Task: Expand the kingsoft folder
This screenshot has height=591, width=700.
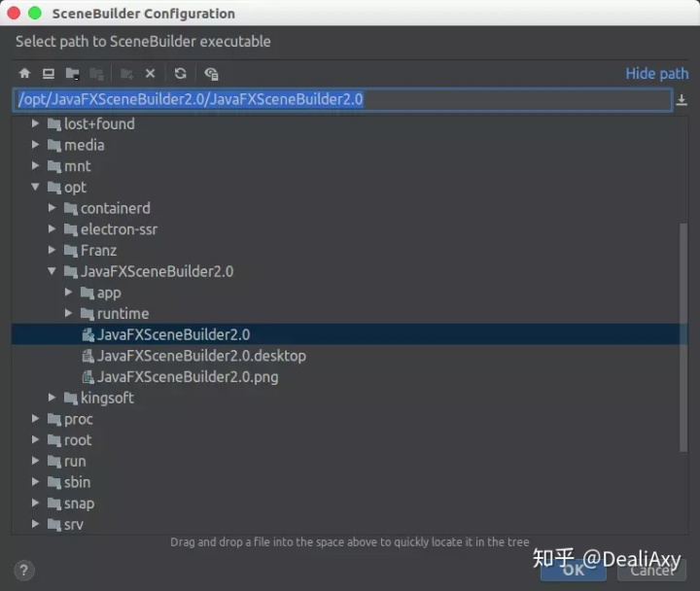Action: click(x=52, y=398)
